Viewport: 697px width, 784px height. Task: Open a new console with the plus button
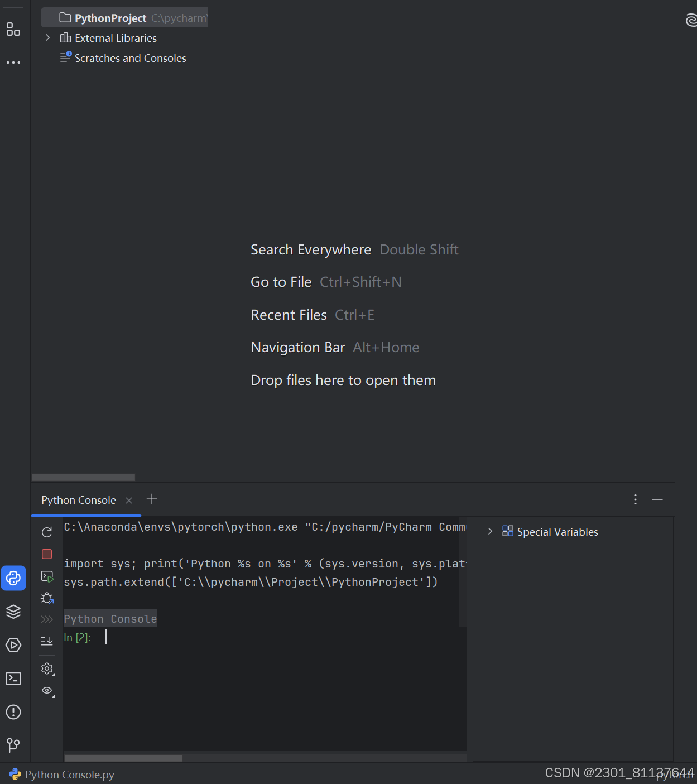pos(151,499)
